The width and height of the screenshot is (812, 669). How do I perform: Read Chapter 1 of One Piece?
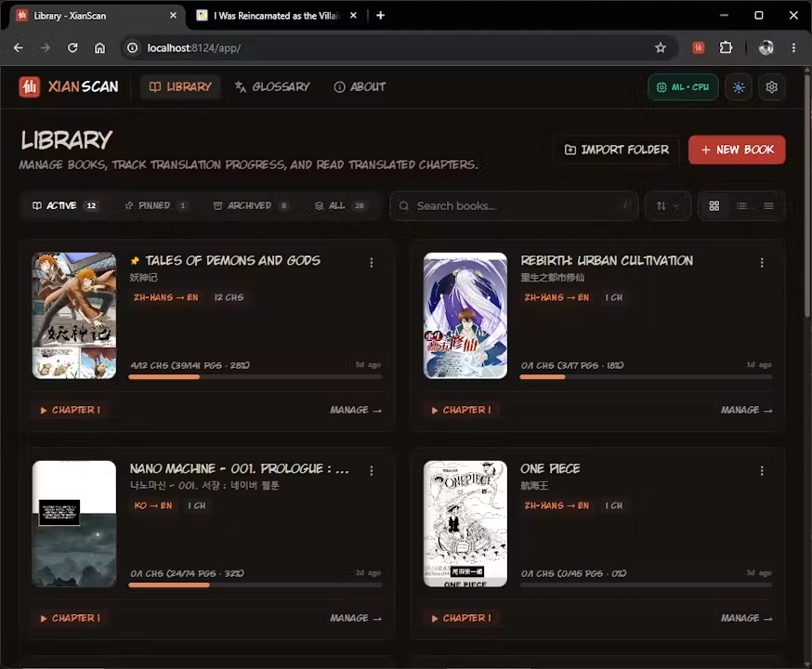pyautogui.click(x=462, y=618)
